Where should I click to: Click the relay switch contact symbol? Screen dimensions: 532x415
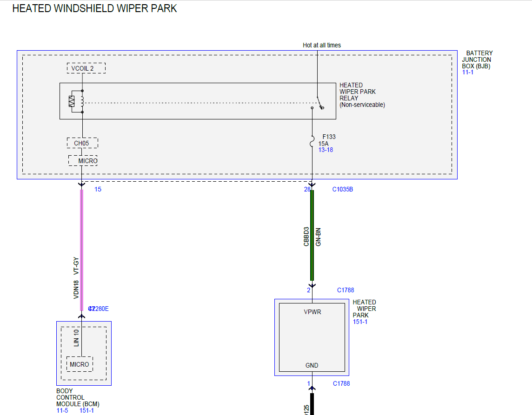point(319,103)
